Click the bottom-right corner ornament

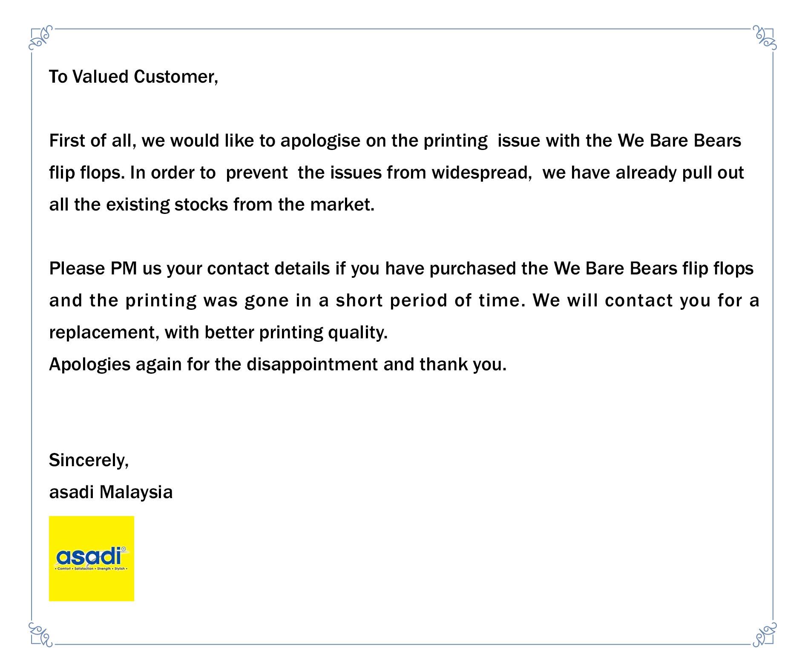765,634
